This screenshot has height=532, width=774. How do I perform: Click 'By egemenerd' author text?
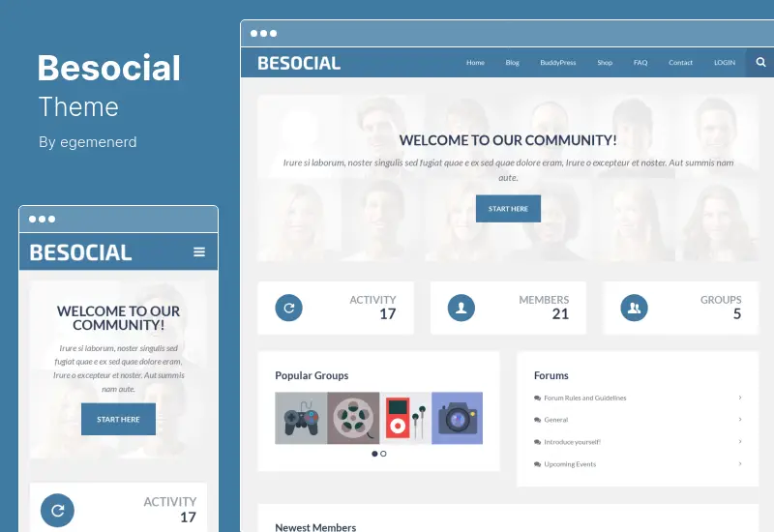pos(87,142)
